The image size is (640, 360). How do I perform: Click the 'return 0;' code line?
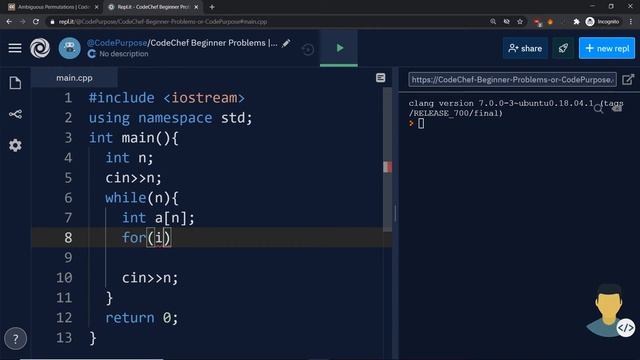click(142, 318)
